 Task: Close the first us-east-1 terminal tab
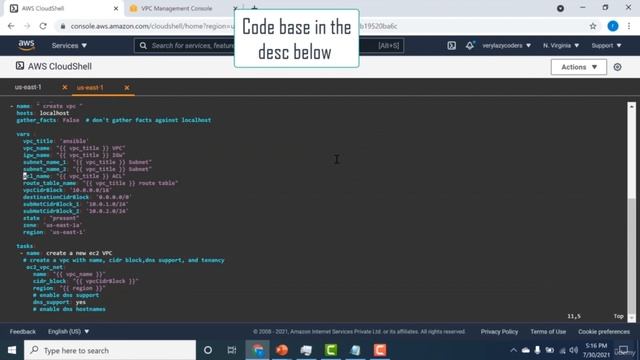point(64,87)
